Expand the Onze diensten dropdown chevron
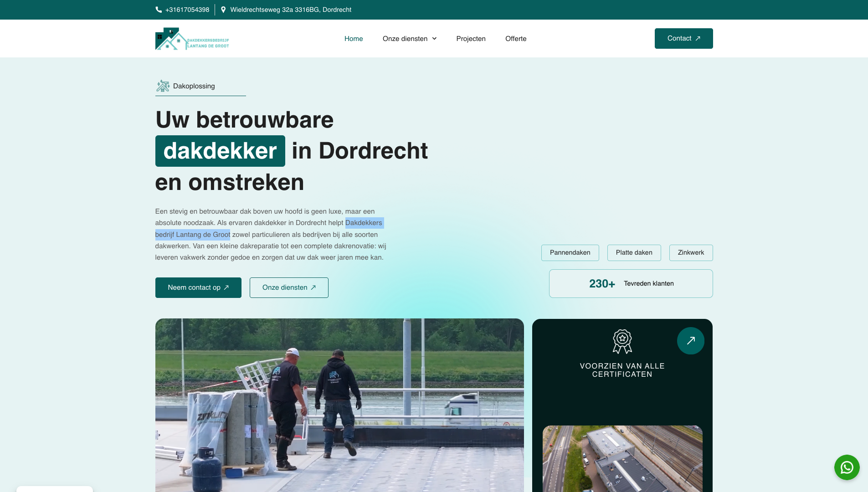Image resolution: width=868 pixels, height=492 pixels. click(434, 39)
